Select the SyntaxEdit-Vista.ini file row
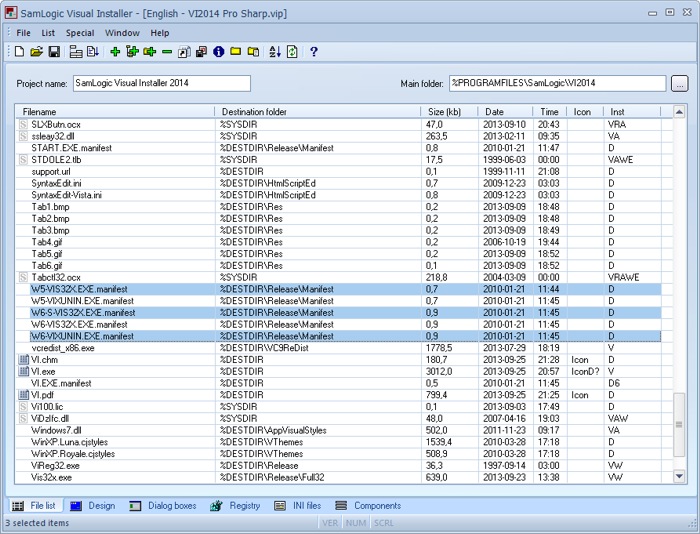Screen dimensions: 700x534 (x=338, y=195)
